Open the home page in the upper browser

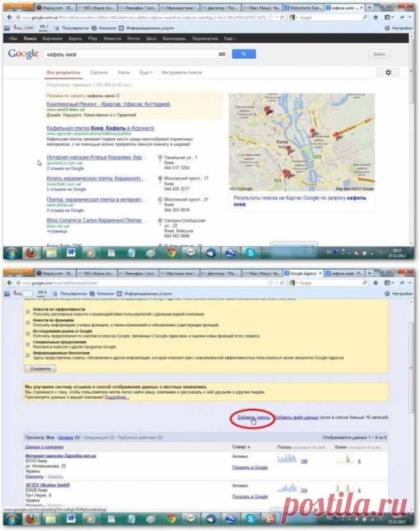375,17
